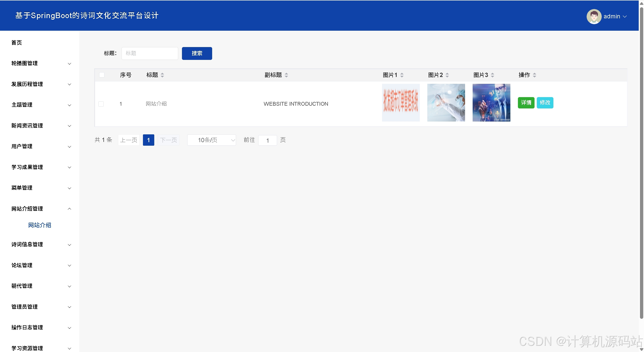Image resolution: width=644 pixels, height=352 pixels.
Task: Open the admin user dropdown arrow
Action: (x=625, y=17)
